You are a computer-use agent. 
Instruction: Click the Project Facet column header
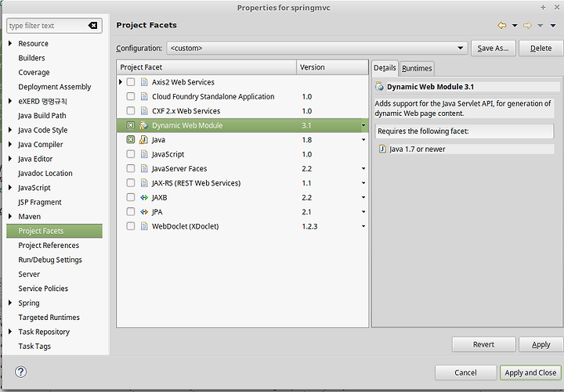pos(207,67)
